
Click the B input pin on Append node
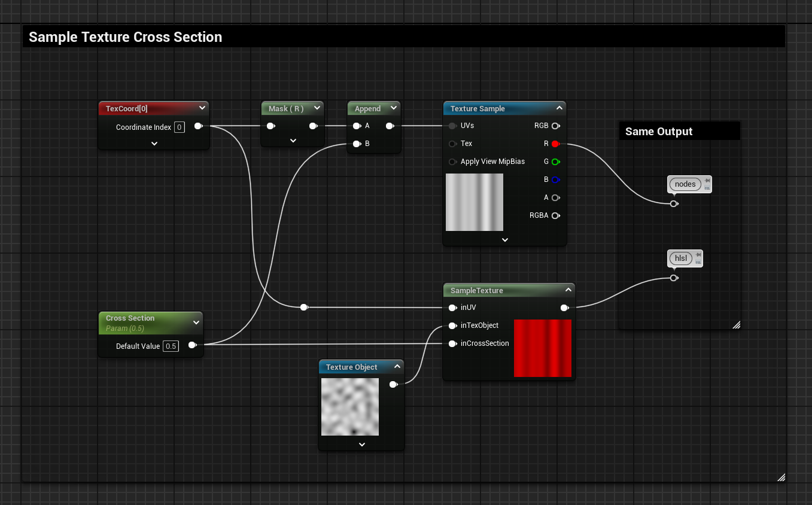tap(357, 144)
